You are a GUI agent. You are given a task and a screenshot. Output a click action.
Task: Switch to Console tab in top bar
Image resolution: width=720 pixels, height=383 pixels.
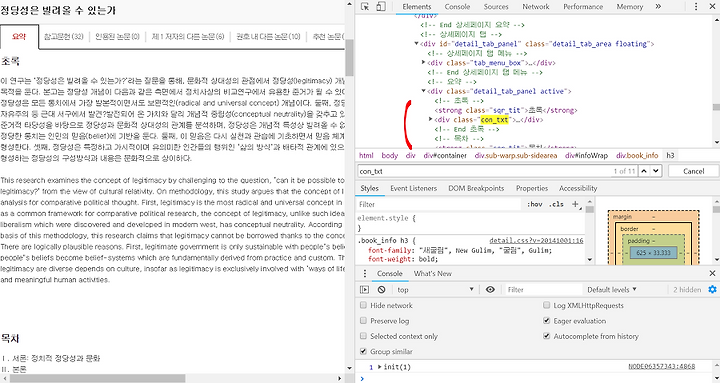[457, 6]
